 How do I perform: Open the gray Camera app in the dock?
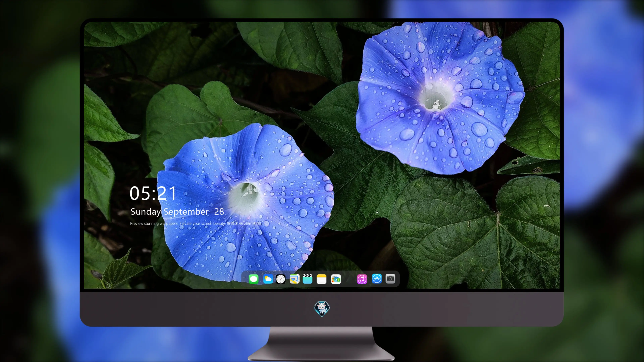(390, 279)
